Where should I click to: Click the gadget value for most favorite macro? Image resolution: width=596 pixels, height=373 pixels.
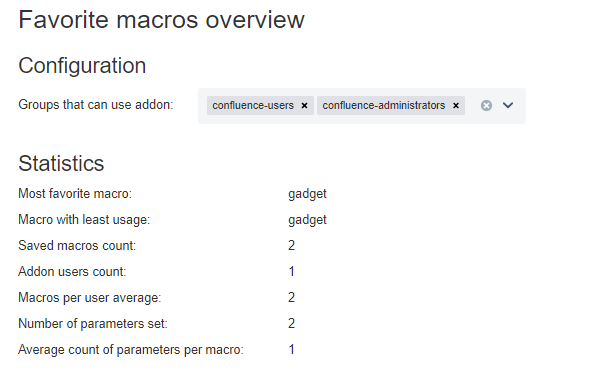pos(307,194)
